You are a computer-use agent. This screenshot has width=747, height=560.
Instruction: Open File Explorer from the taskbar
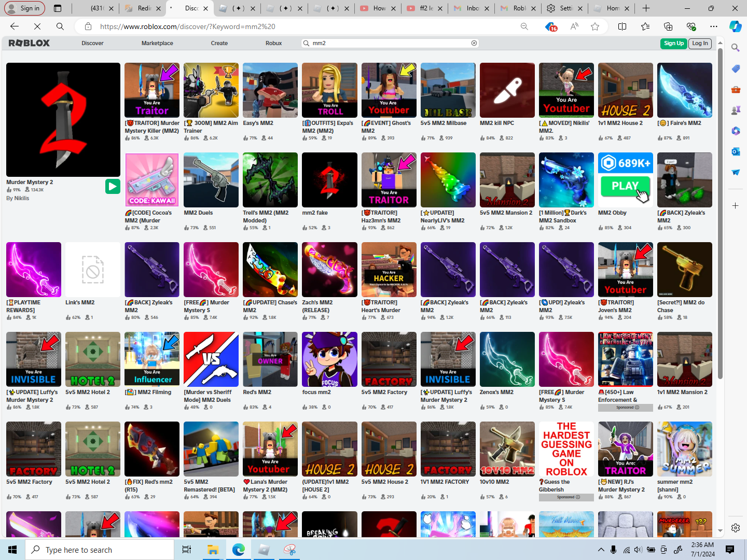click(x=213, y=550)
